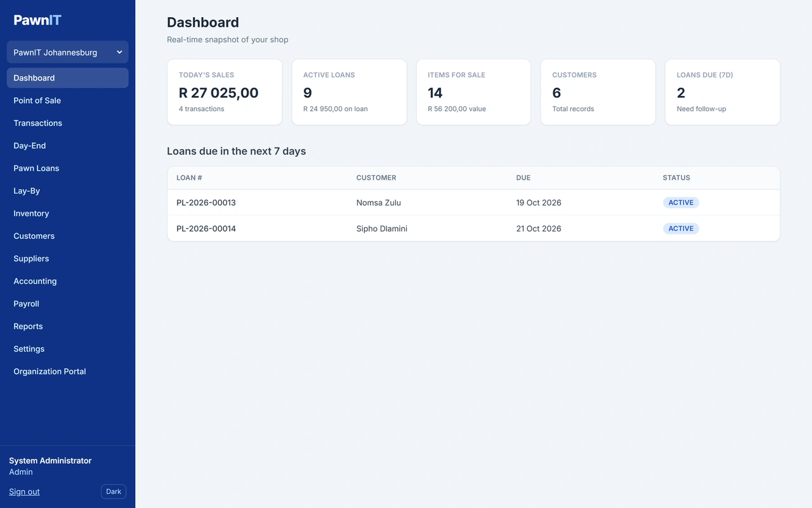812x508 pixels.
Task: Open Point of Sale page
Action: tap(67, 100)
